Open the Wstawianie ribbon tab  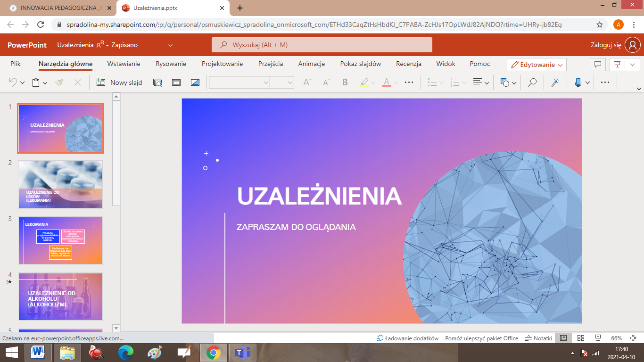point(124,64)
